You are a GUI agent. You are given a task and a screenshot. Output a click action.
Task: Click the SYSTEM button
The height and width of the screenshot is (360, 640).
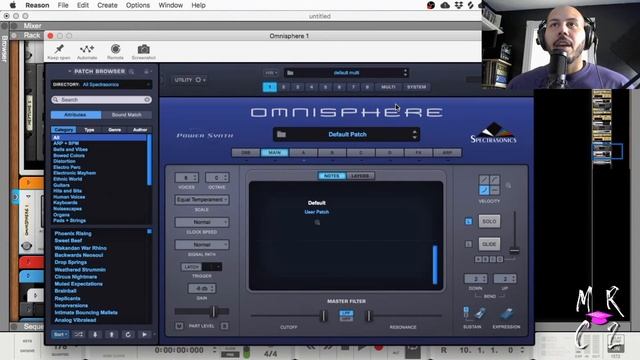[x=416, y=87]
